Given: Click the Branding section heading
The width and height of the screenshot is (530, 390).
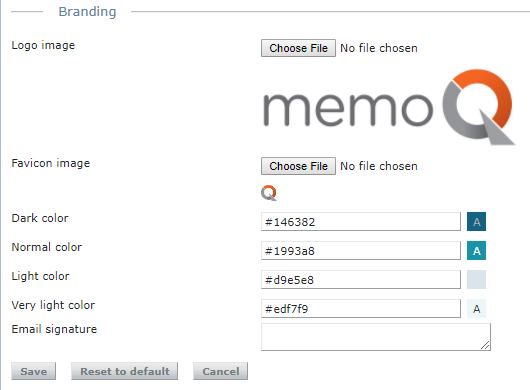Looking at the screenshot, I should pyautogui.click(x=87, y=12).
